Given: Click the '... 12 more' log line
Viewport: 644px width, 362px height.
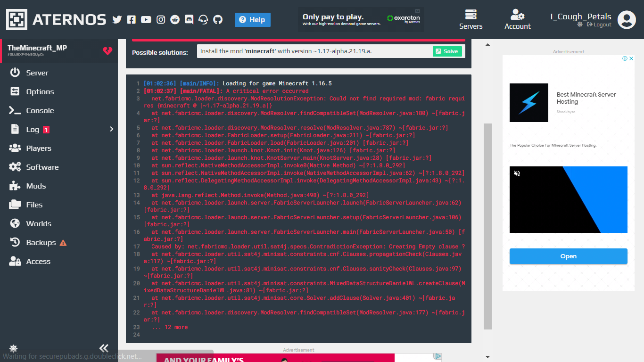Looking at the screenshot, I should point(169,327).
